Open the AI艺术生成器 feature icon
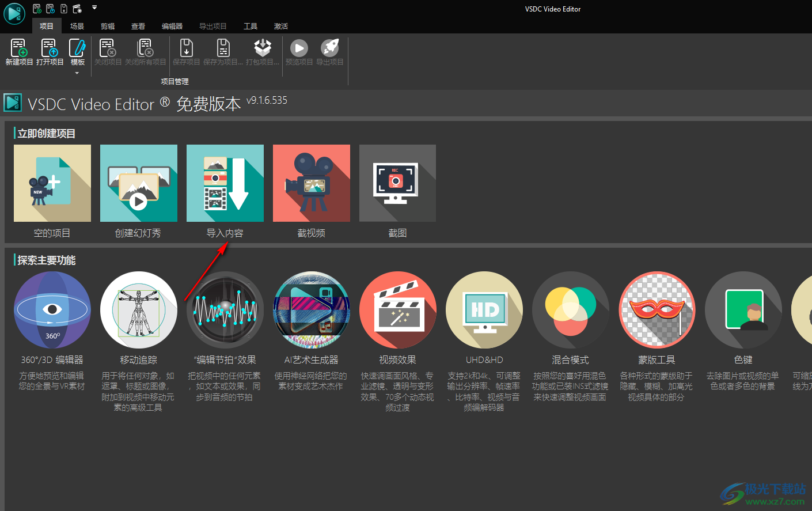 point(312,310)
